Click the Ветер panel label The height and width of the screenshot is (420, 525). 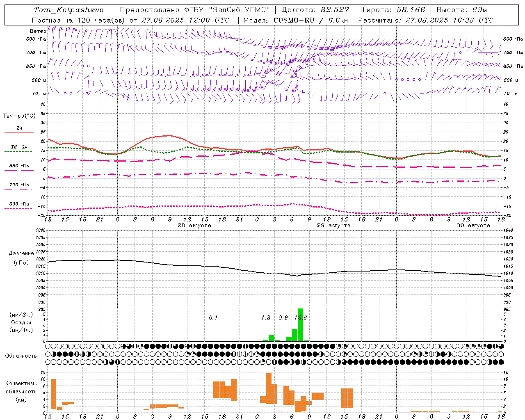click(38, 31)
